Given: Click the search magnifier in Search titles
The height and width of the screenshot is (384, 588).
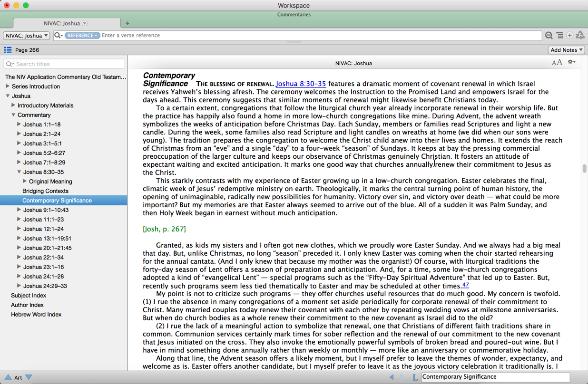Looking at the screenshot, I should click(x=10, y=64).
